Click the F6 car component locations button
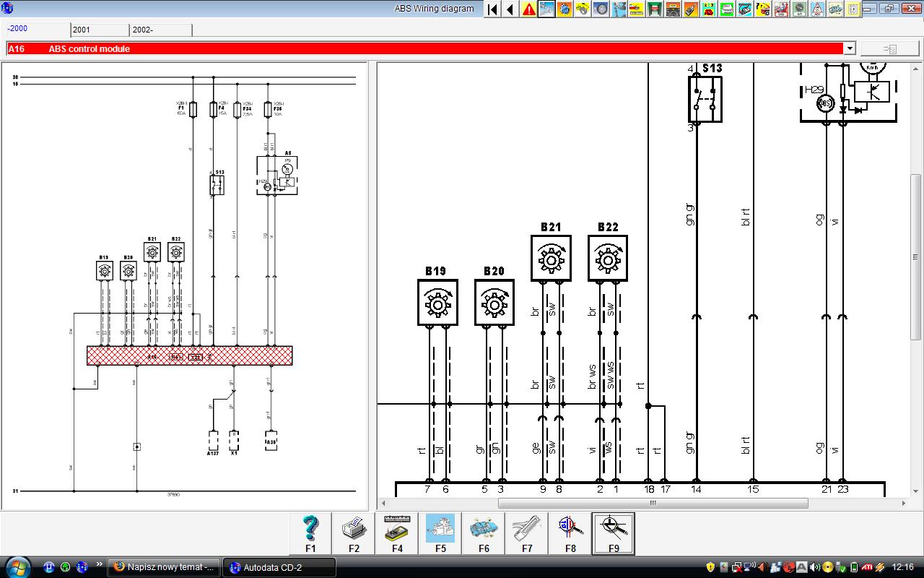Viewport: 924px width, 578px height. click(x=484, y=533)
